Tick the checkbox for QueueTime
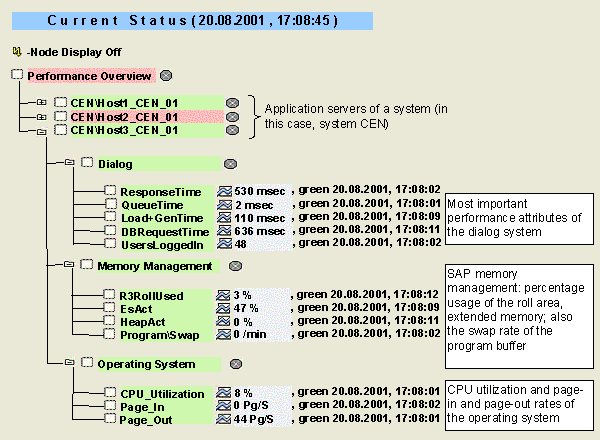Screen dimensions: 600x440 (x=111, y=204)
